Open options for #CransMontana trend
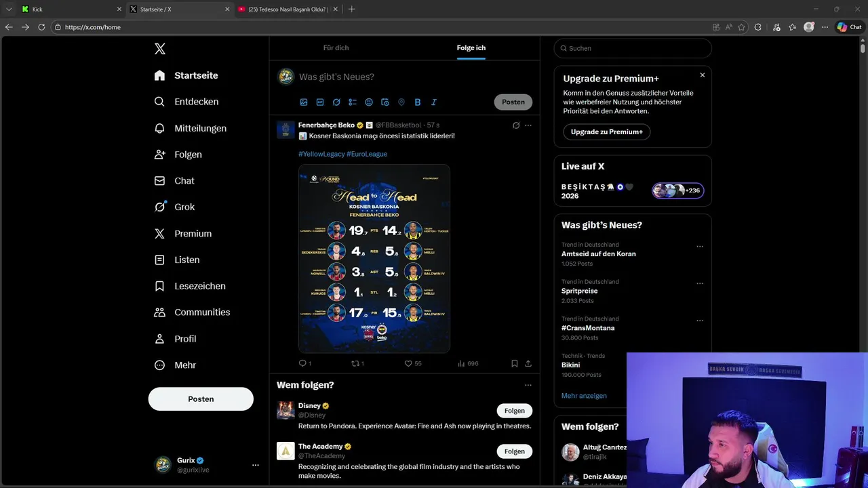The width and height of the screenshot is (868, 488). point(700,321)
